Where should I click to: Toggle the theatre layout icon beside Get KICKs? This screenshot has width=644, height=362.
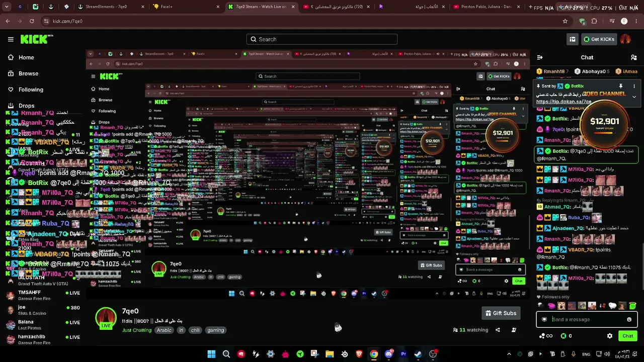coord(572,39)
